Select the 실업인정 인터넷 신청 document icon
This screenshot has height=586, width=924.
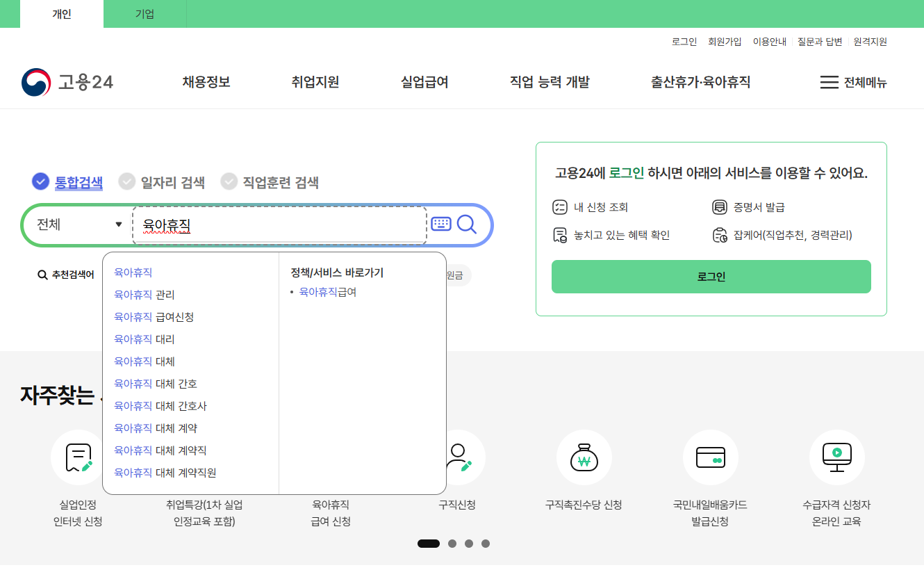pyautogui.click(x=78, y=457)
